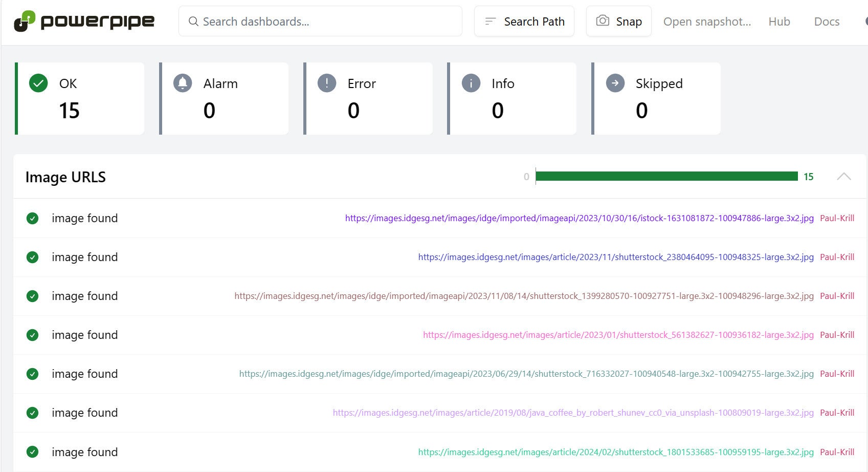The image size is (868, 472).
Task: Click OK status icon for shutterstock_716332027 row
Action: tap(32, 374)
